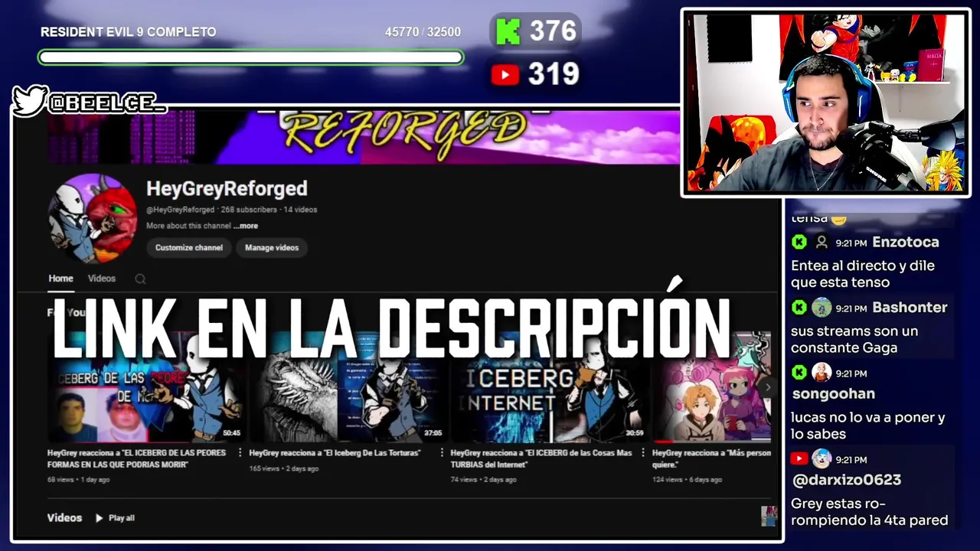Viewport: 980px width, 551px height.
Task: Click the YouTube viewer count 319
Action: tap(553, 74)
